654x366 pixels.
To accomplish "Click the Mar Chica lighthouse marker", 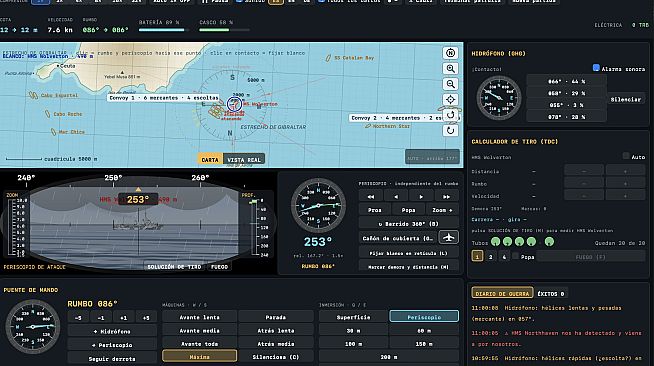I will [53, 132].
